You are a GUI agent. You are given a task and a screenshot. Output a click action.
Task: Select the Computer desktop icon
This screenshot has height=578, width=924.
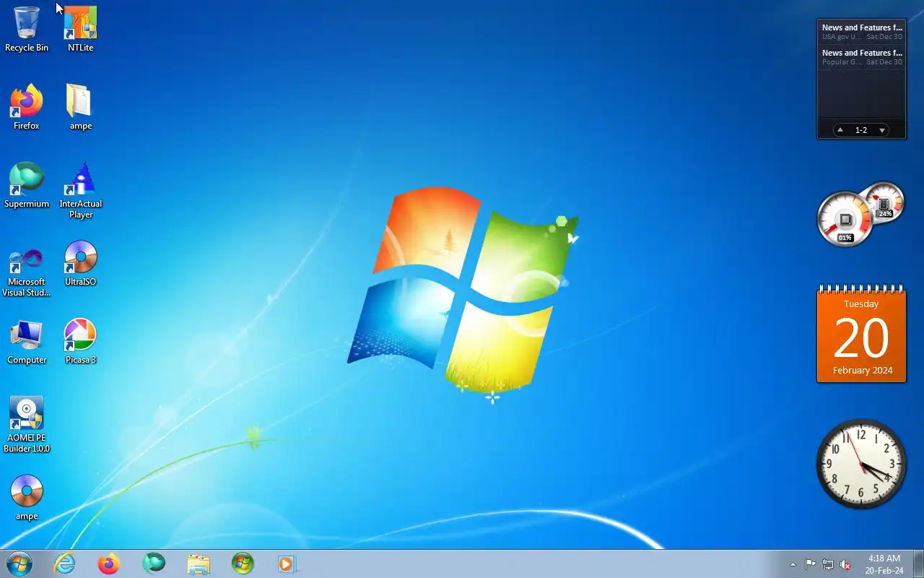point(27,341)
